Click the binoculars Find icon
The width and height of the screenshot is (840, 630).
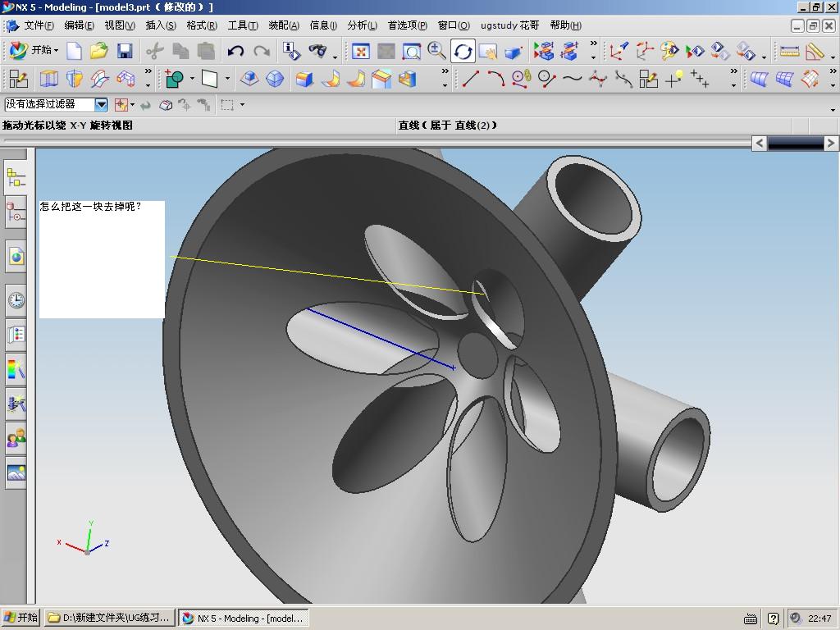click(317, 52)
